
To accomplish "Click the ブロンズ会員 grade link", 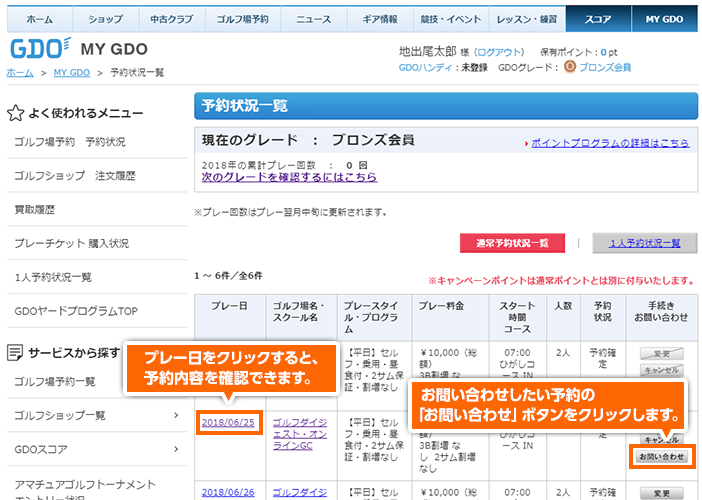I will tap(605, 68).
